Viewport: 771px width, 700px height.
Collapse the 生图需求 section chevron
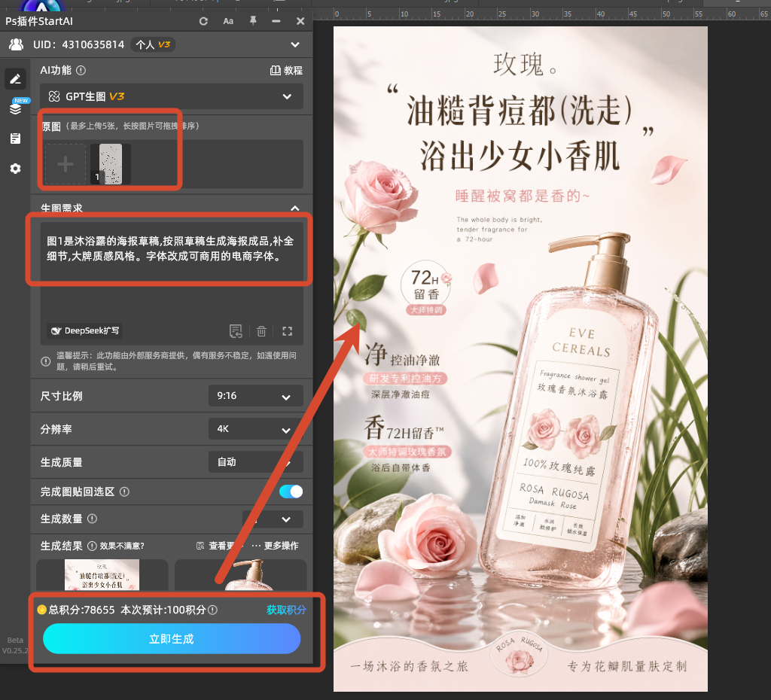click(x=295, y=208)
